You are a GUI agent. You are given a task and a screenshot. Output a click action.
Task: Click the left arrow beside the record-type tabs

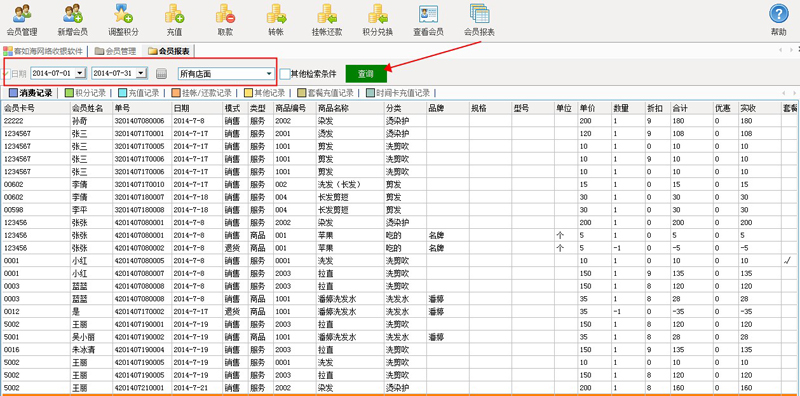[x=783, y=93]
